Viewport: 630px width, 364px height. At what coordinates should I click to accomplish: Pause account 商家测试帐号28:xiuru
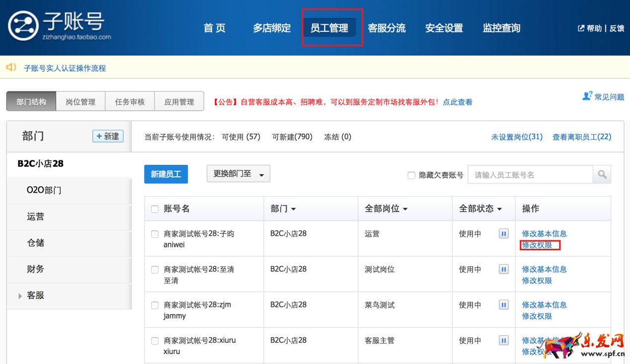(x=504, y=340)
